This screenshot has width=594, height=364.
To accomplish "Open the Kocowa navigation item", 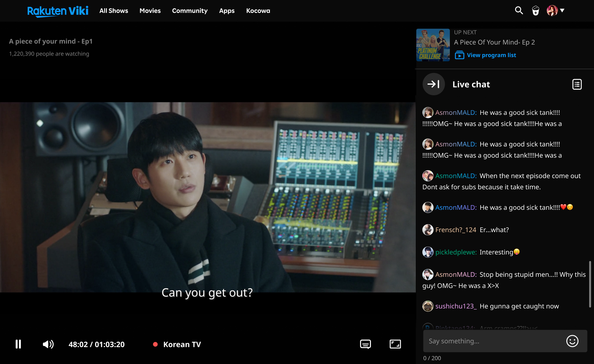I will [258, 11].
